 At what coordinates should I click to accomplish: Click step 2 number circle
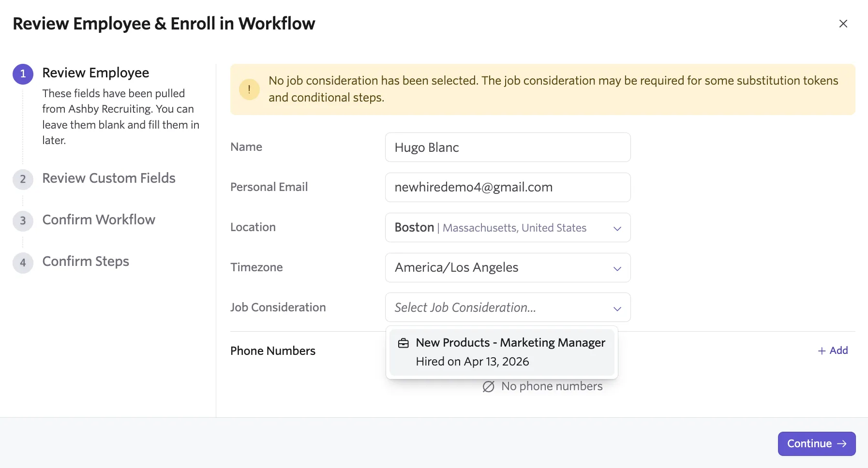[23, 179]
